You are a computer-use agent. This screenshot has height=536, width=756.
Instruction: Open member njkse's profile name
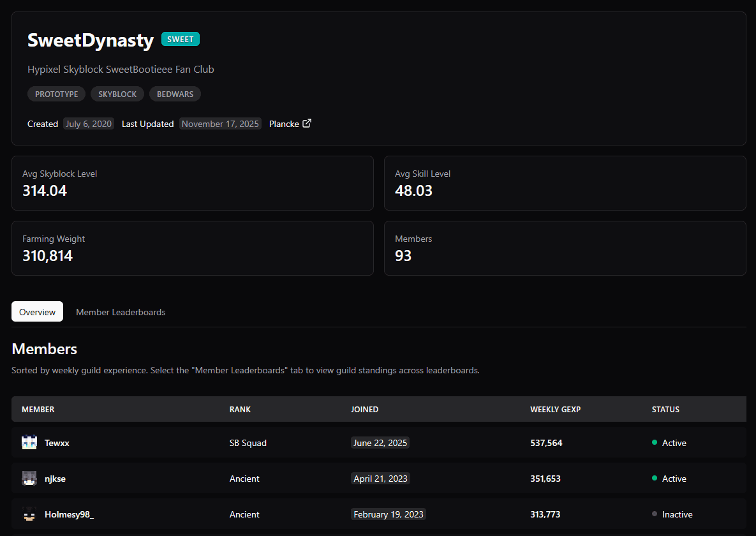55,479
